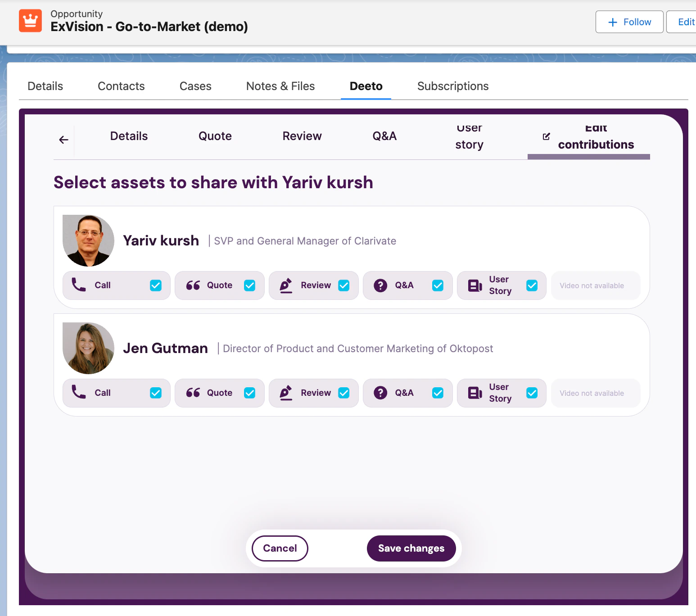Click the orange Opportunity crown icon
The height and width of the screenshot is (616, 696).
click(30, 21)
